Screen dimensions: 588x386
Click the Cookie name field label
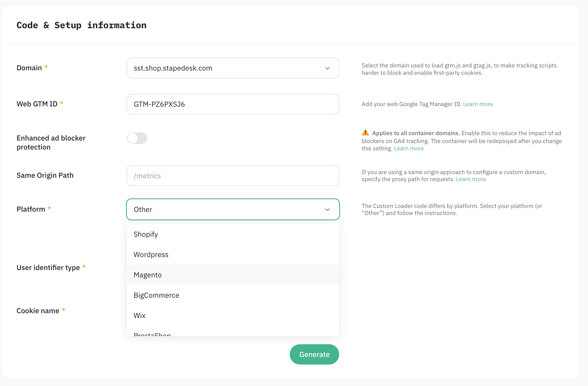38,310
